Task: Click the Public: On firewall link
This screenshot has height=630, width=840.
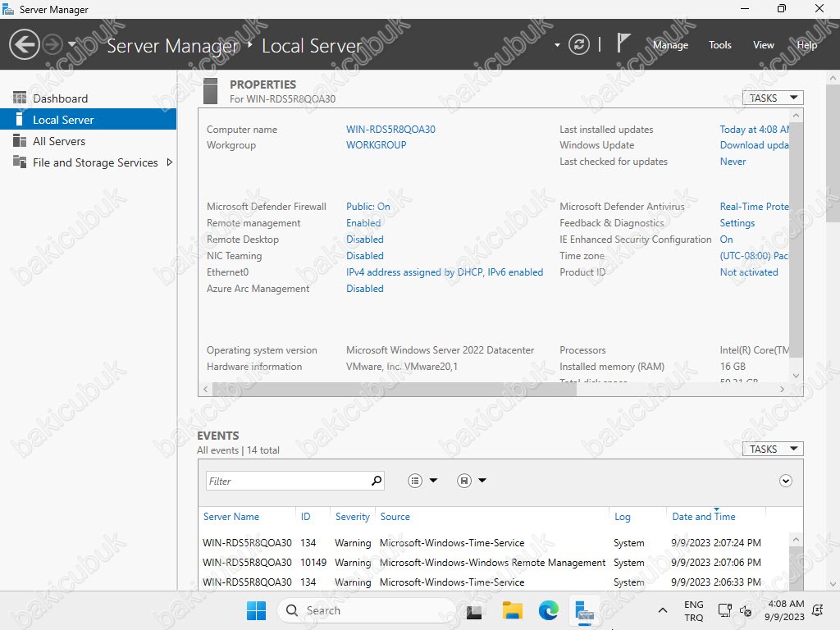Action: point(368,206)
